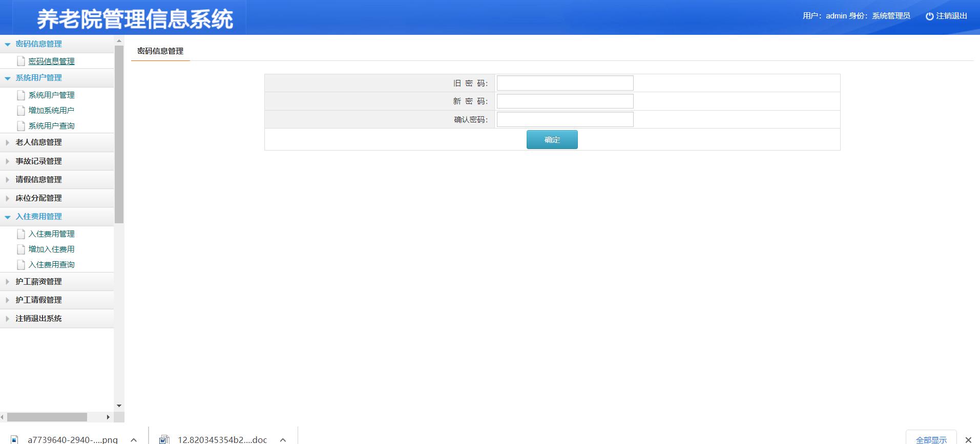Click the page icon beside 系统用户管理 link

21,95
